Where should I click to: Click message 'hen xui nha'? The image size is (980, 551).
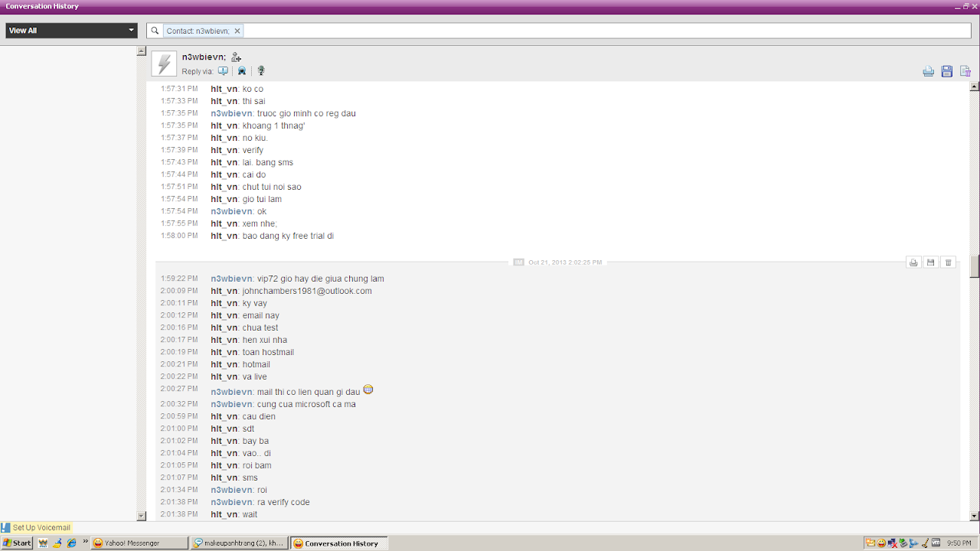click(265, 340)
